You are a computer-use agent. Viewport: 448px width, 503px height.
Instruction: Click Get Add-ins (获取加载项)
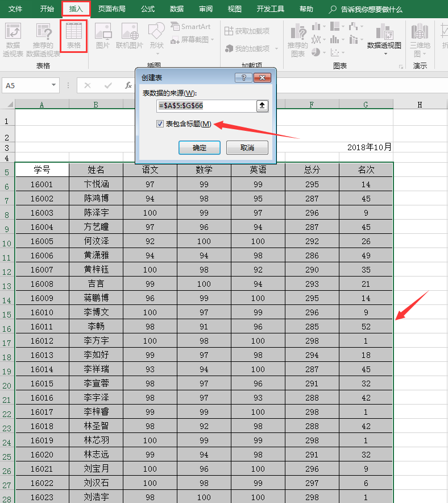[x=247, y=31]
